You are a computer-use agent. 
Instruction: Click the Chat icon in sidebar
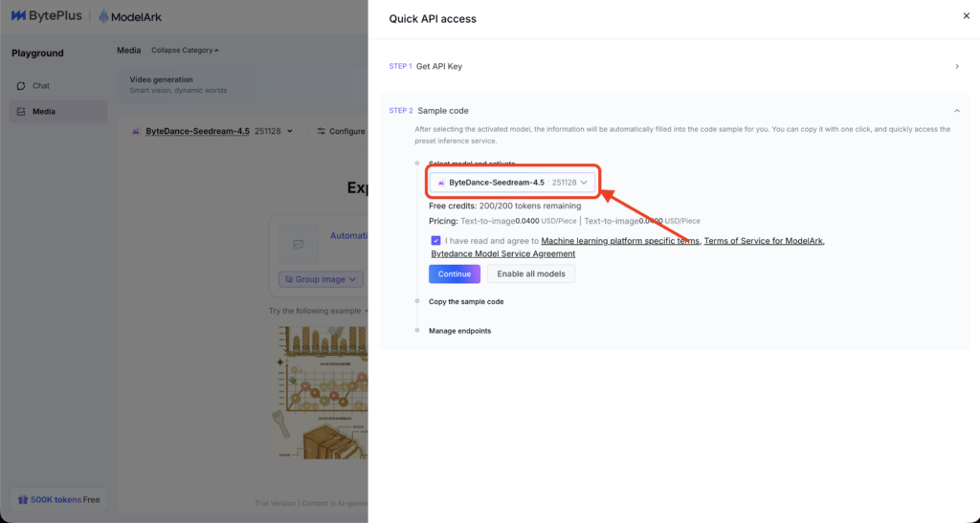[21, 86]
